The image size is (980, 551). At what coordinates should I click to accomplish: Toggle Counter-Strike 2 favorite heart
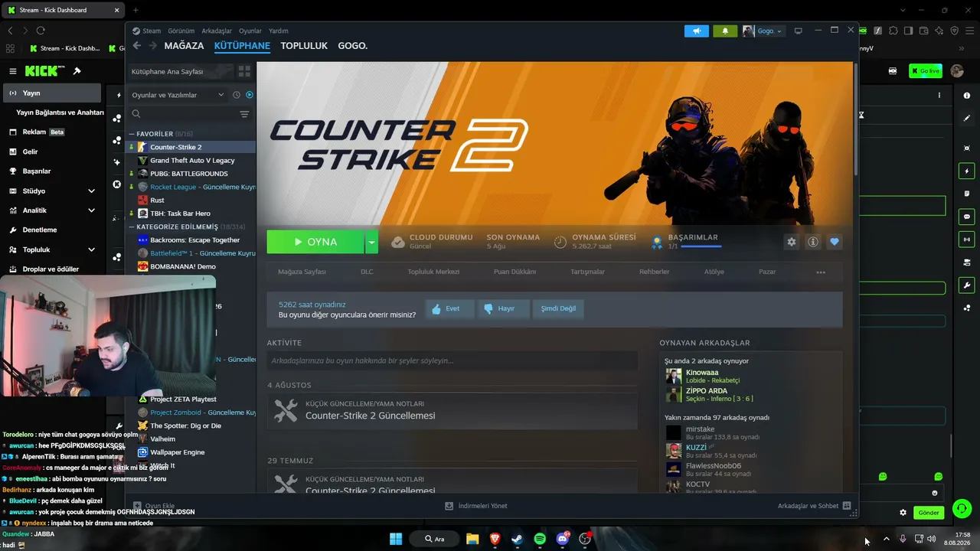[835, 242]
